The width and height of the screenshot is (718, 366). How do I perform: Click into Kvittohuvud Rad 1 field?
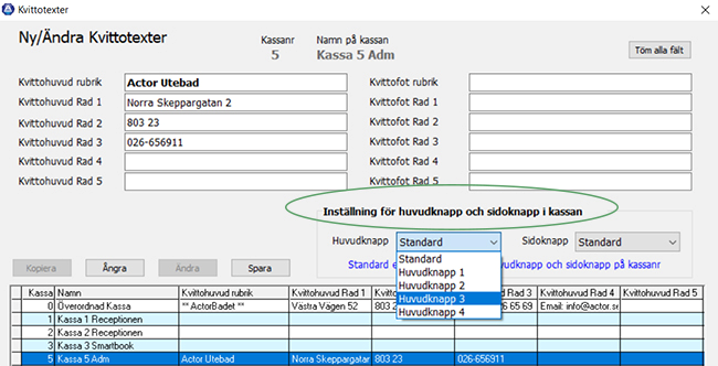tap(236, 103)
